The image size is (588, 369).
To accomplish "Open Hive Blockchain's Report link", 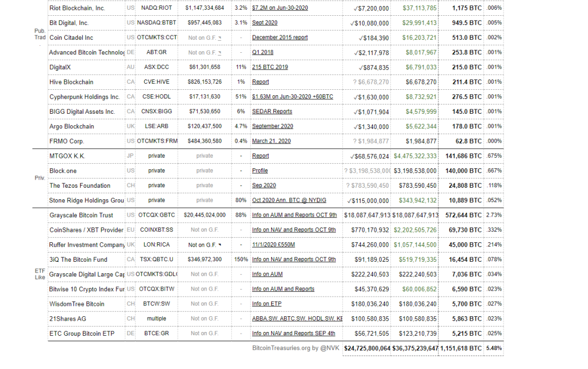I will click(x=260, y=82).
